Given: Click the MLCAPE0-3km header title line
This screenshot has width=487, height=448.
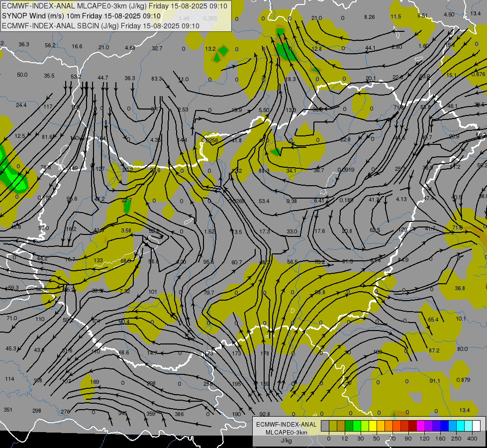Looking at the screenshot, I should (x=114, y=6).
